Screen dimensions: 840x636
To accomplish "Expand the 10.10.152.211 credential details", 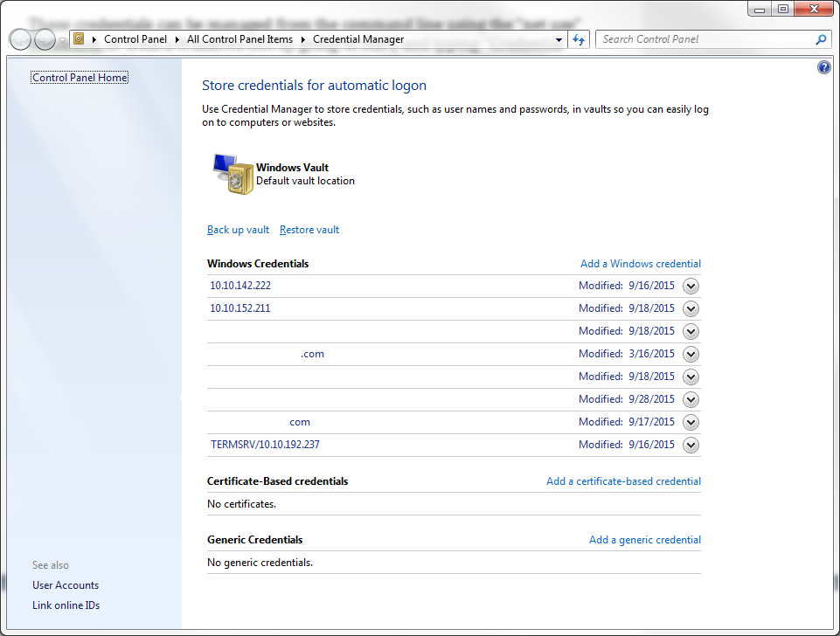I will coord(691,308).
